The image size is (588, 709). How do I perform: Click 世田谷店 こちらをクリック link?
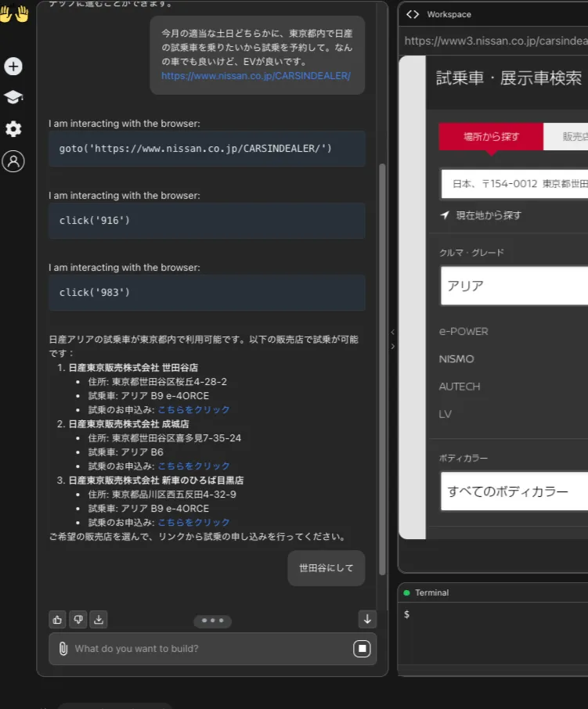[194, 409]
